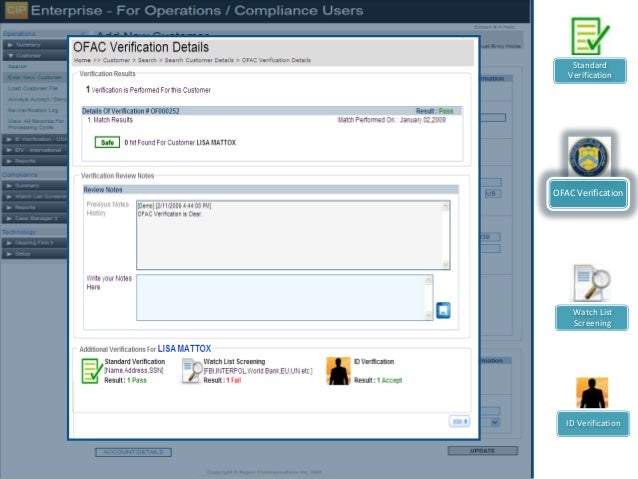The height and width of the screenshot is (479, 638).
Task: Click the ID Verification person icon in the dialog
Action: (x=338, y=371)
